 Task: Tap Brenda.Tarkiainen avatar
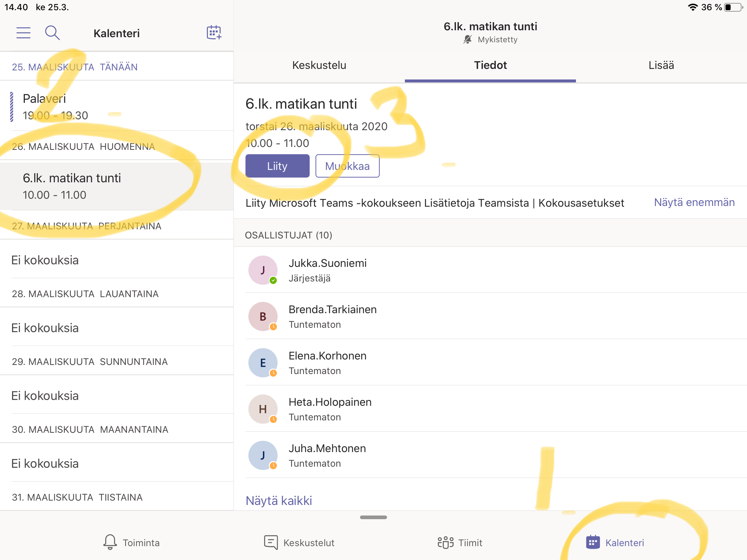pos(263,316)
